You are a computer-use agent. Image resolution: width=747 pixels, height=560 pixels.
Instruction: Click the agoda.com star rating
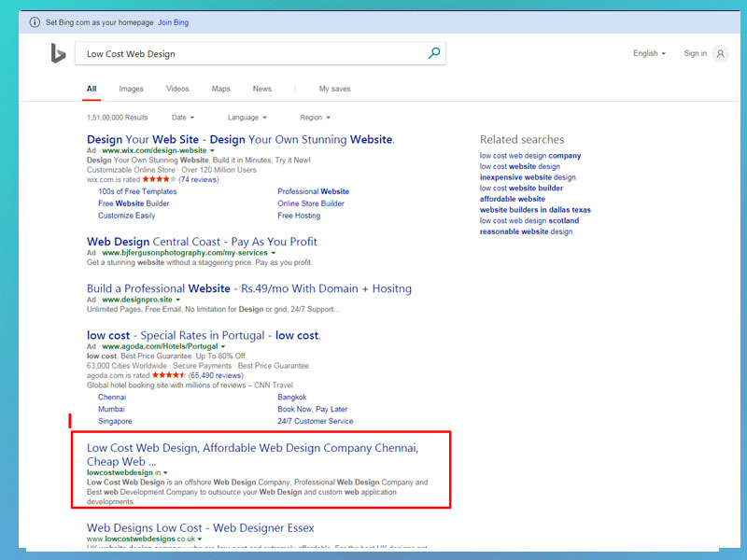[169, 375]
